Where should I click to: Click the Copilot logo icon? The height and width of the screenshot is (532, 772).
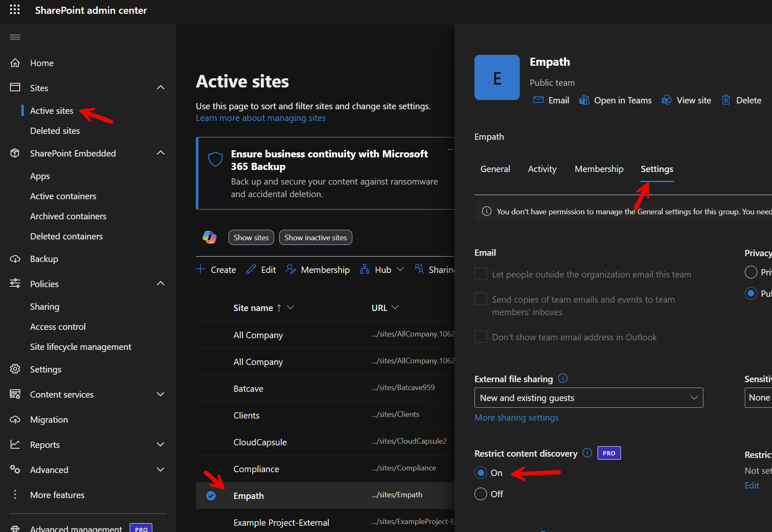coord(210,237)
